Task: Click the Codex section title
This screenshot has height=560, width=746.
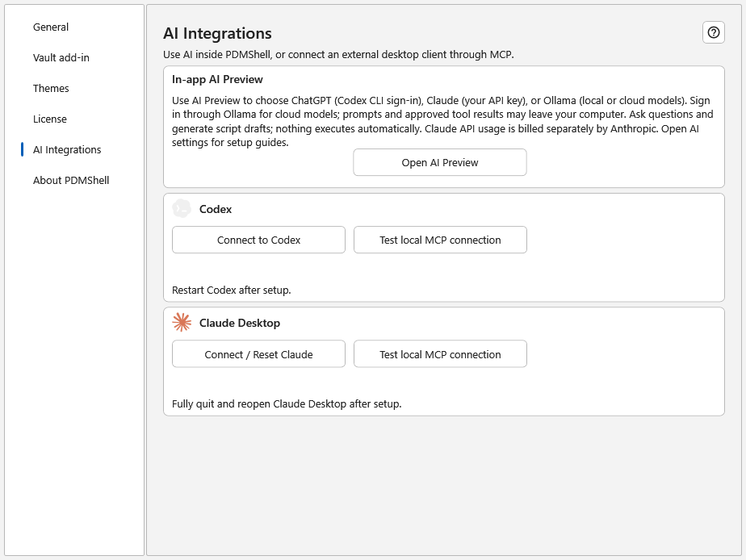Action: (x=216, y=209)
